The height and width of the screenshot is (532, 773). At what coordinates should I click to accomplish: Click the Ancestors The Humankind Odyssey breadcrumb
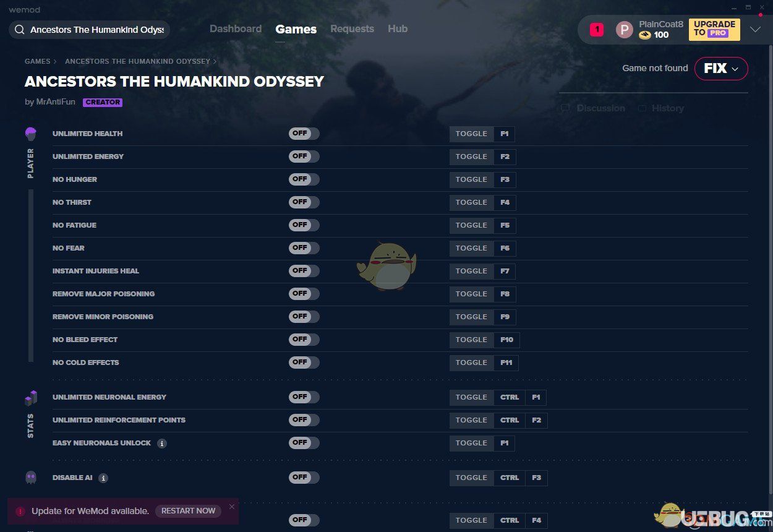click(138, 62)
